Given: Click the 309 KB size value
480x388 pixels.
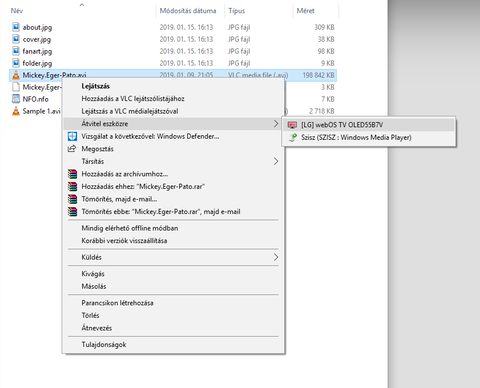Looking at the screenshot, I should coord(324,27).
